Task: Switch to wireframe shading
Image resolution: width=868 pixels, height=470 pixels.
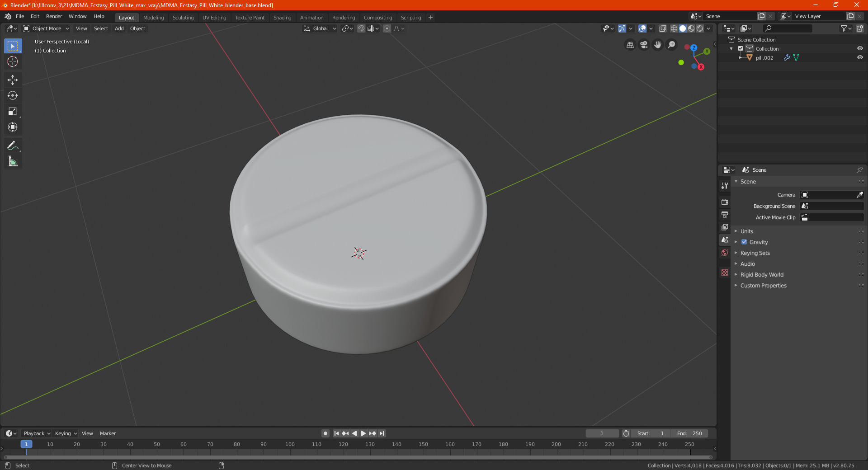Action: click(x=674, y=28)
